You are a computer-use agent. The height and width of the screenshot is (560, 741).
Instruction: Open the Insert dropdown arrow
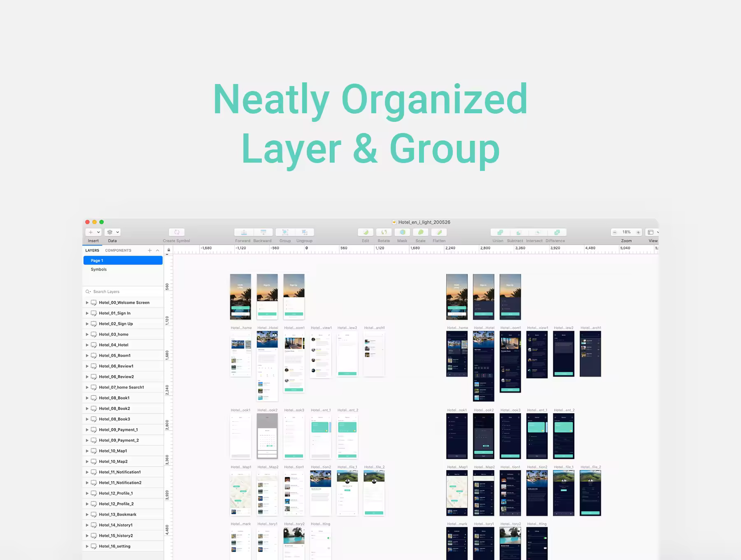pos(98,232)
